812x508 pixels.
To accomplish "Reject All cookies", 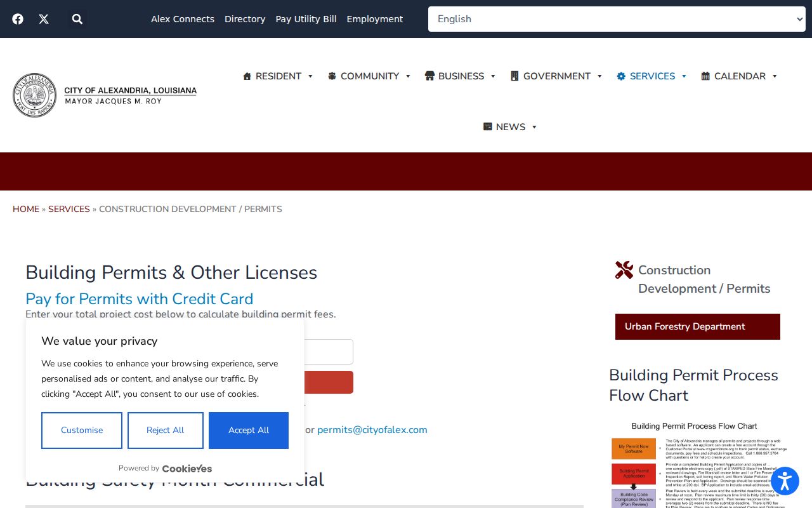I will tap(166, 431).
